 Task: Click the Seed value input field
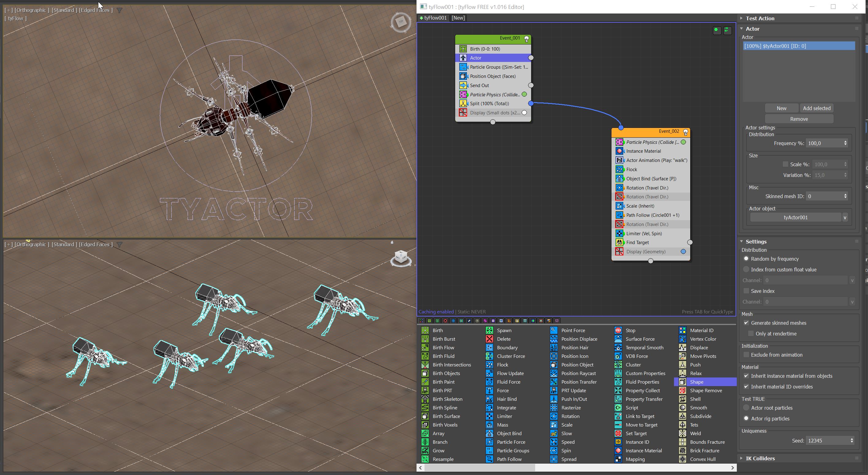827,441
